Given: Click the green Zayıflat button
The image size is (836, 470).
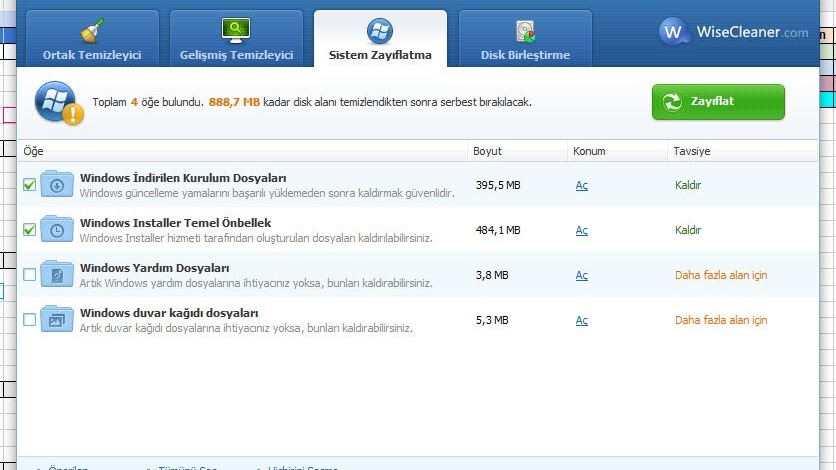Looking at the screenshot, I should tap(718, 102).
